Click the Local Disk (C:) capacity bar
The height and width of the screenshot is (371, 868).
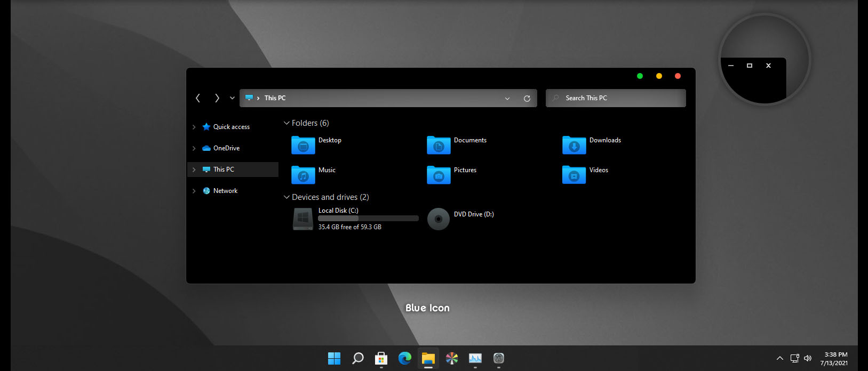pyautogui.click(x=368, y=219)
